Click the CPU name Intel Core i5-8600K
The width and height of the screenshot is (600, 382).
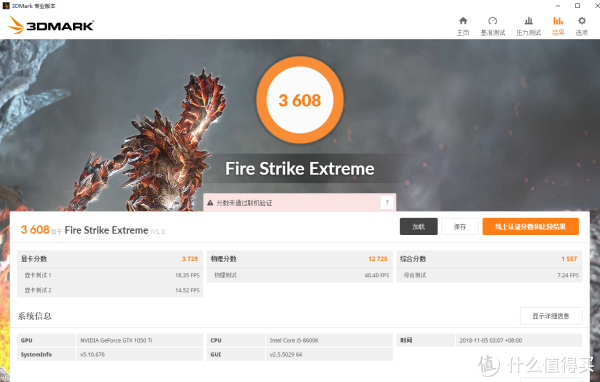[x=294, y=340]
